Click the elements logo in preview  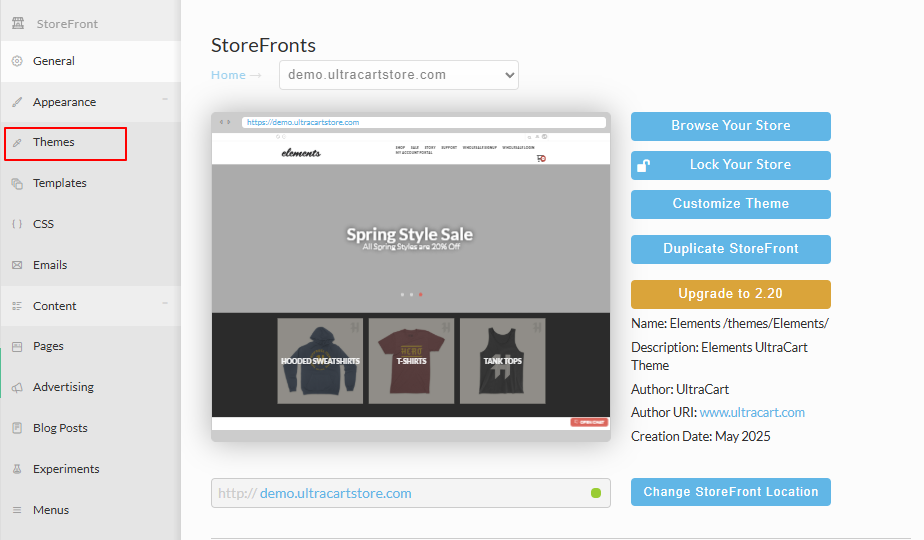[301, 153]
